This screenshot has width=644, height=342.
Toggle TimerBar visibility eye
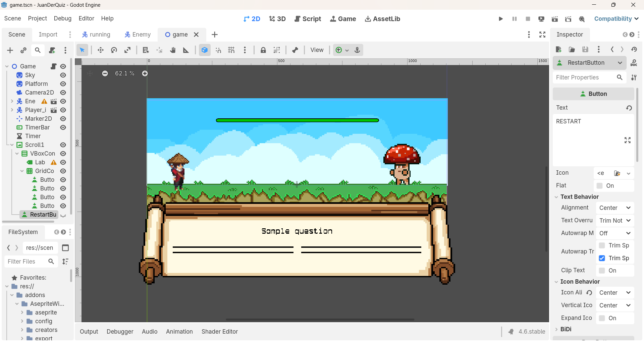pyautogui.click(x=63, y=127)
